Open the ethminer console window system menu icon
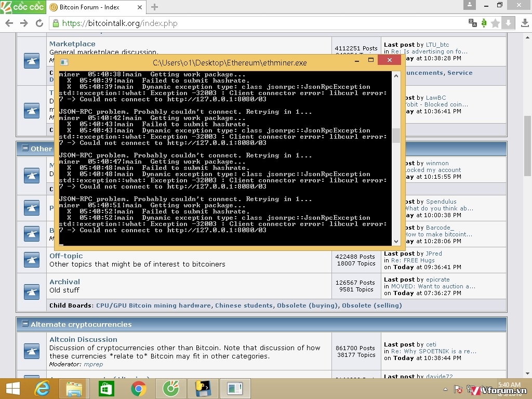The image size is (532, 399). (x=64, y=62)
